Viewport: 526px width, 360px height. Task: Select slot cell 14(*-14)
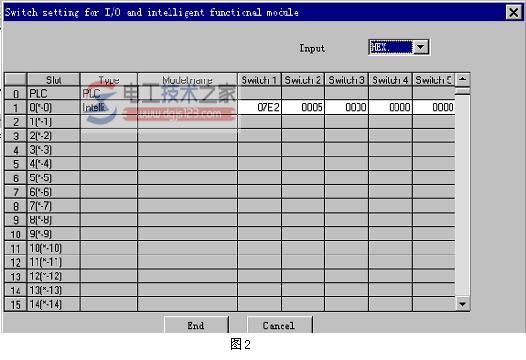click(53, 304)
